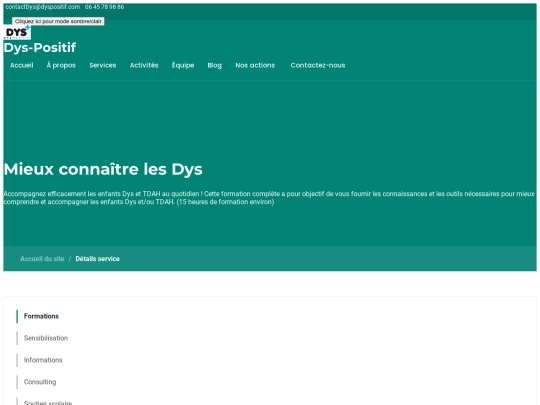
Task: Click the phone number 06 45 78 98 86
Action: click(104, 7)
